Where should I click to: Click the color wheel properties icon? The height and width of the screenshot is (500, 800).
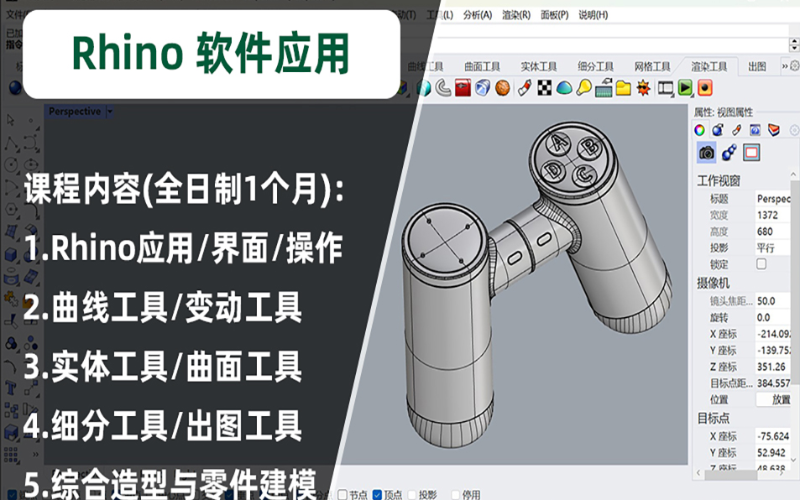pos(700,129)
